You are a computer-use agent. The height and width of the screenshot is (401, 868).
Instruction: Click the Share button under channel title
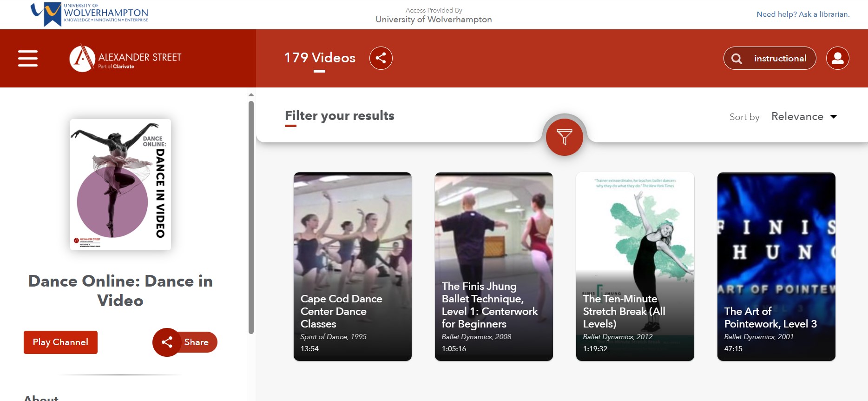click(x=185, y=342)
